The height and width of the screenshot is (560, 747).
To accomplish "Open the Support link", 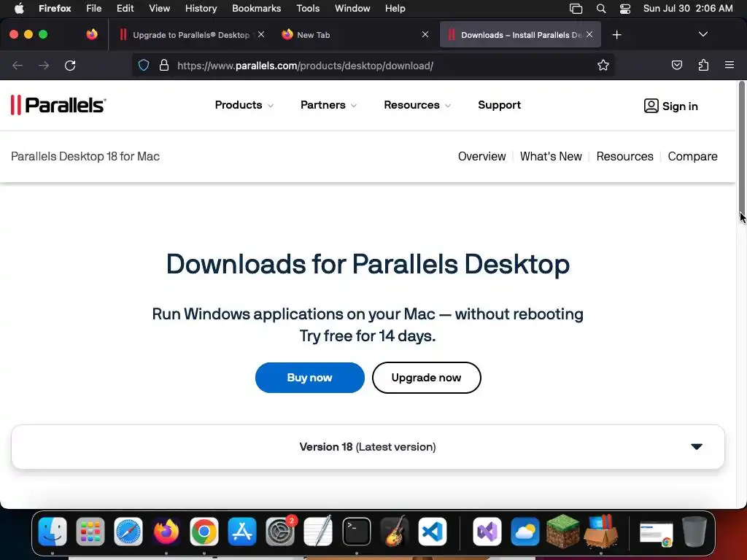I will 499,105.
